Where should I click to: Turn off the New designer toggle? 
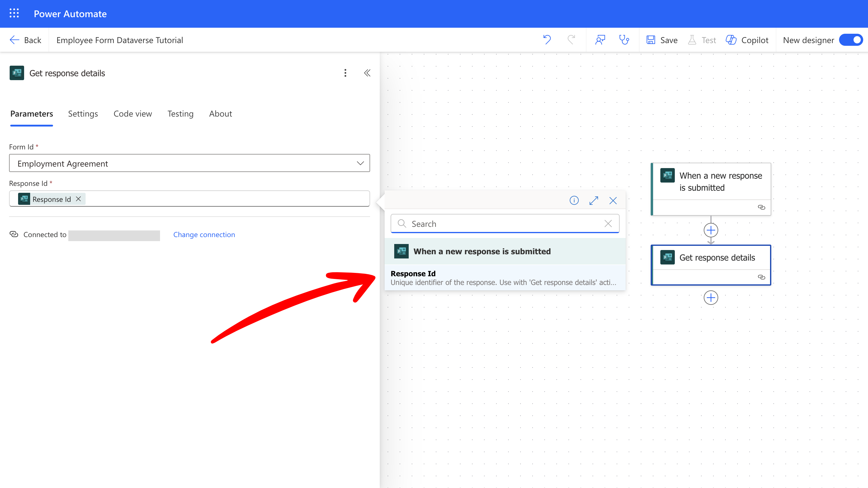coord(851,40)
